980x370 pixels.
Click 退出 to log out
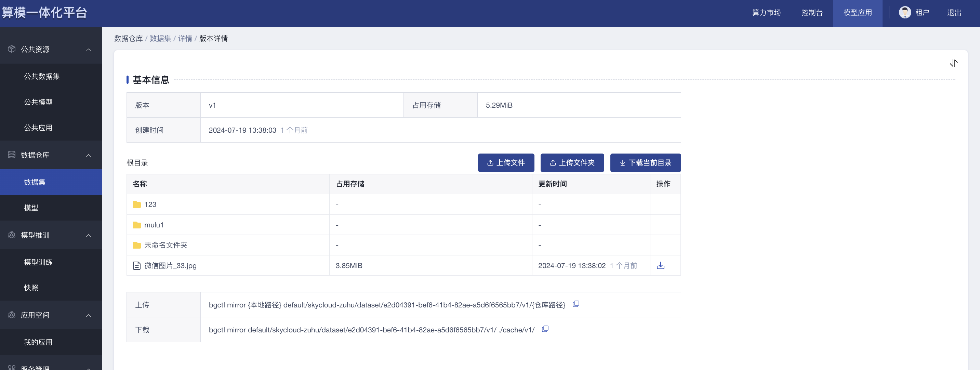[x=954, y=13]
